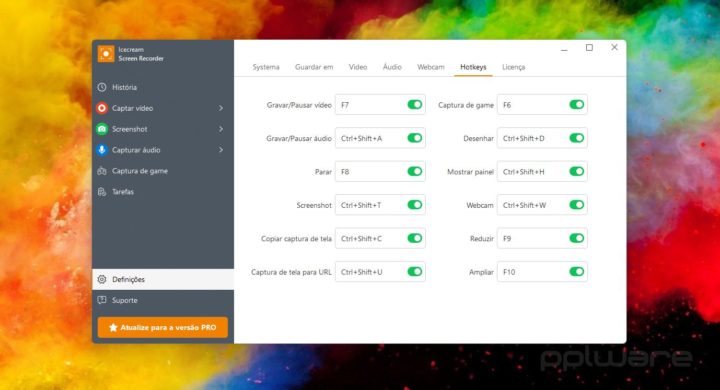Toggle Captura de tela para URL switch
This screenshot has width=720, height=390.
pyautogui.click(x=415, y=271)
